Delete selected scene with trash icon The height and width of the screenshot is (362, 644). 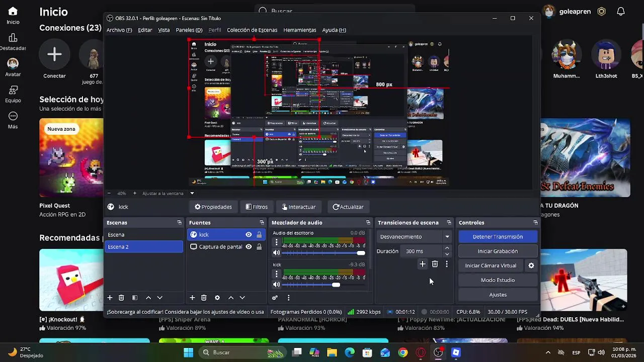coord(121,298)
